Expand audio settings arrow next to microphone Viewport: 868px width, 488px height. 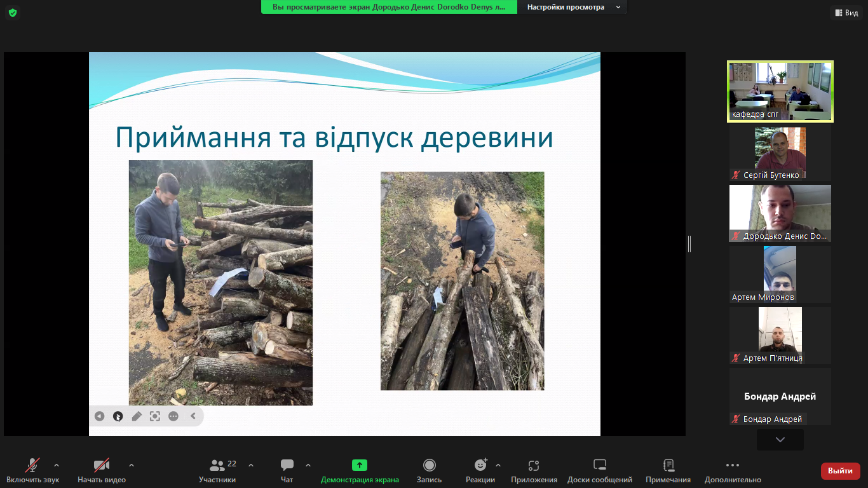(57, 465)
